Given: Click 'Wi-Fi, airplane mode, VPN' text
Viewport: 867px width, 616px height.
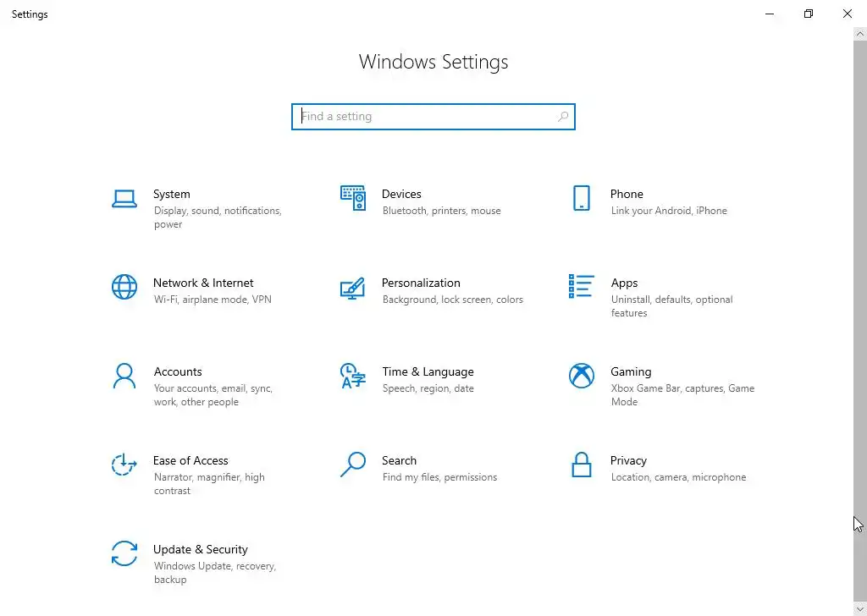Looking at the screenshot, I should click(213, 300).
